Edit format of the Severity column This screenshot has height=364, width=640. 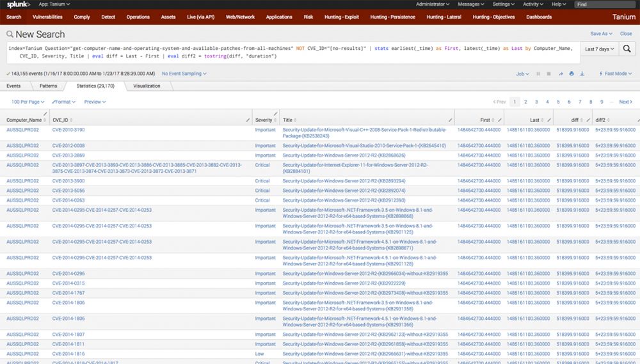275,113
